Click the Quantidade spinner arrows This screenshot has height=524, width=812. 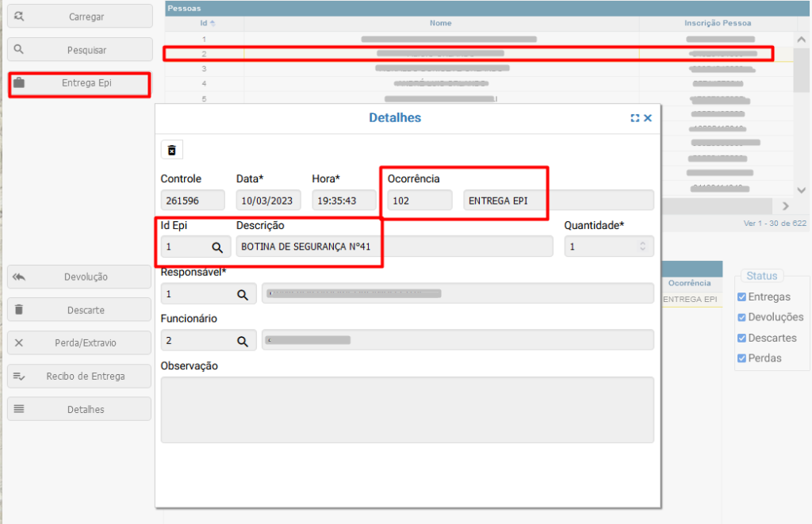pyautogui.click(x=642, y=247)
